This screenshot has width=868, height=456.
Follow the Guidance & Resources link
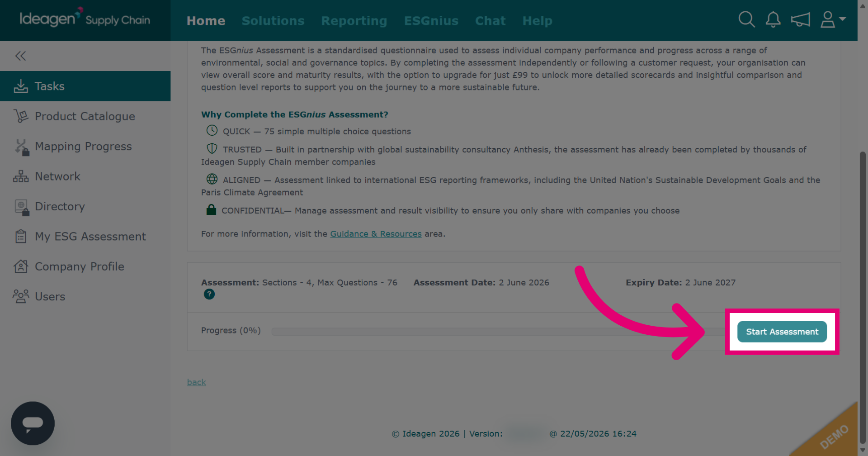point(376,234)
